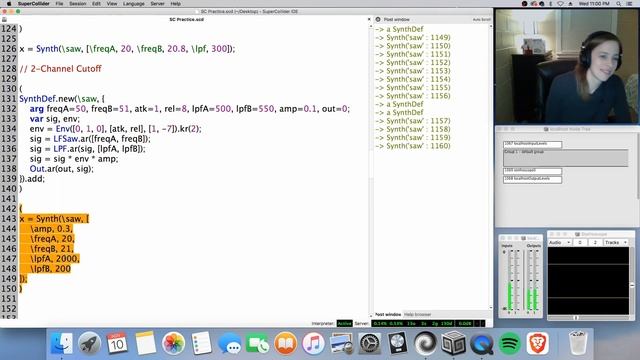Click the server status readout in status bar
Image resolution: width=640 pixels, height=360 pixels.
pos(413,323)
